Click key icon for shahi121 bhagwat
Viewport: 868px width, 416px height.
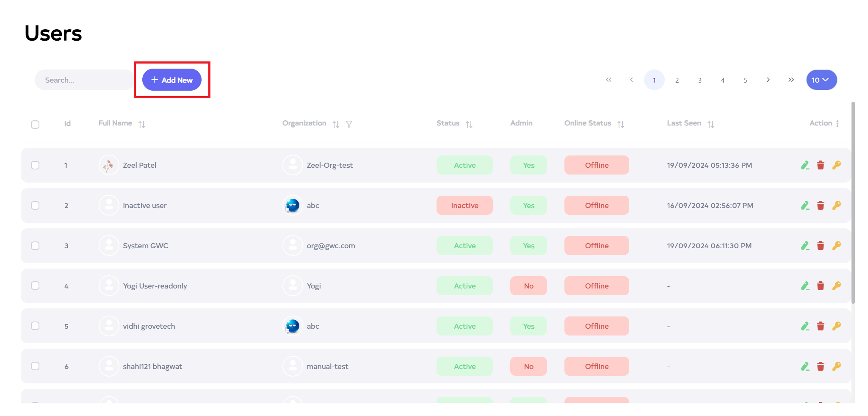click(836, 366)
